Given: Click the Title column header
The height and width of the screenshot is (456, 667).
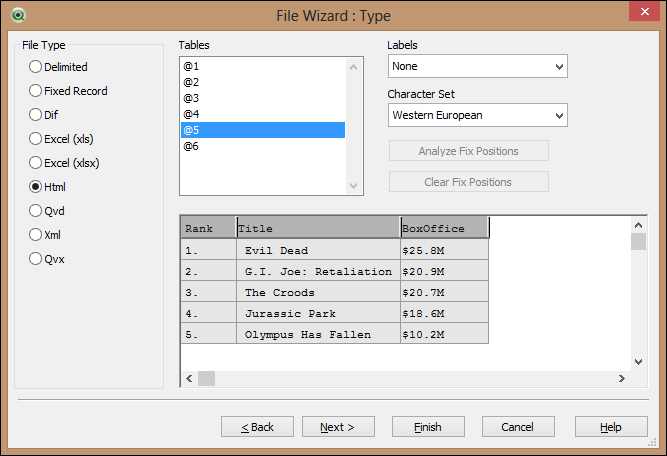Looking at the screenshot, I should 319,228.
